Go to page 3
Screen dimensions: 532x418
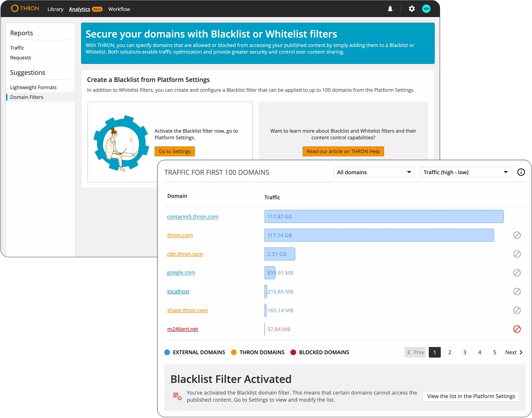tap(465, 352)
